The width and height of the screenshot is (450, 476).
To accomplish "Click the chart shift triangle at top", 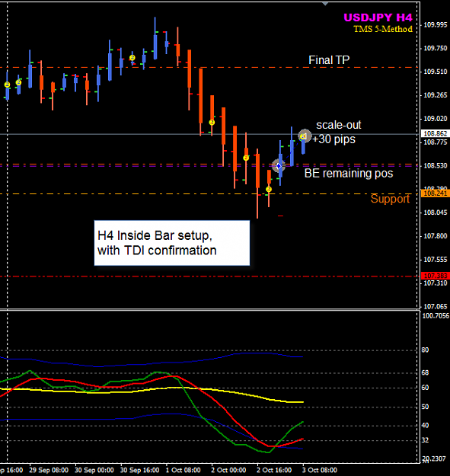I will point(325,4).
